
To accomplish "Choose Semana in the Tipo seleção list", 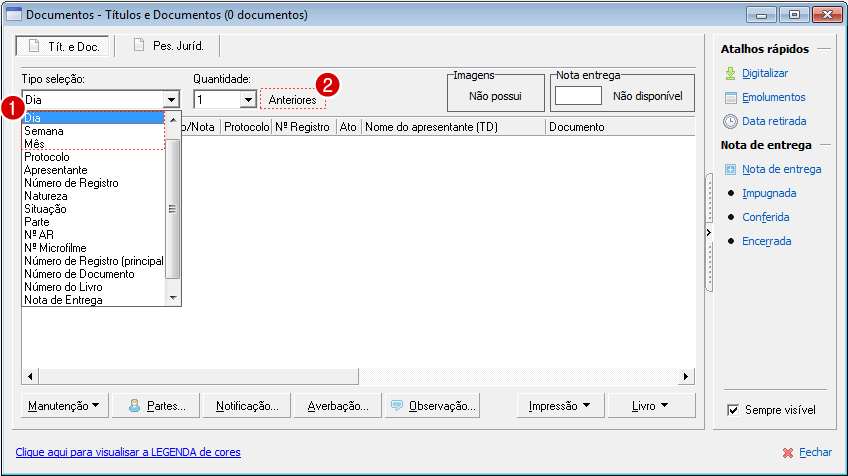I will pos(44,131).
